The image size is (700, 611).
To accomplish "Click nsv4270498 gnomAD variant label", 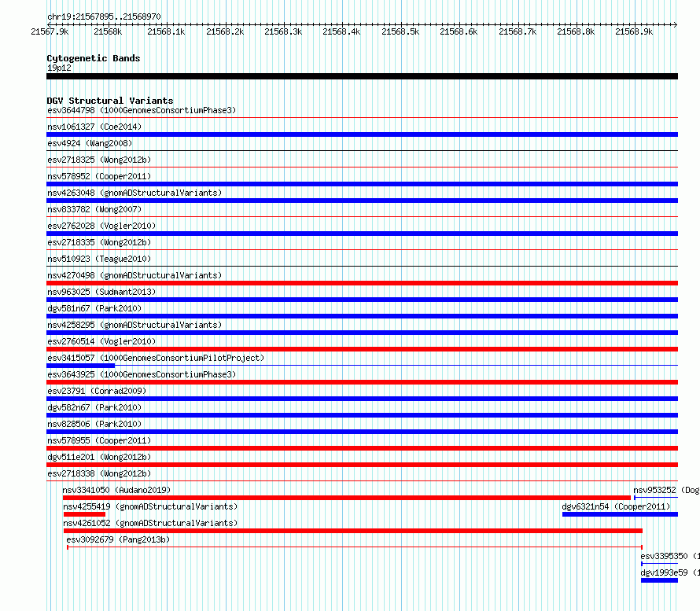I will pos(134,275).
